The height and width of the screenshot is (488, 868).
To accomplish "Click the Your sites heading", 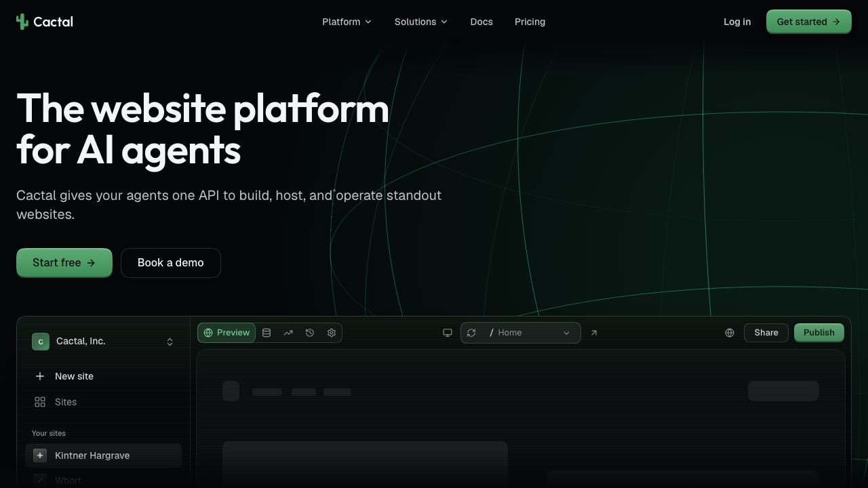I will pyautogui.click(x=49, y=433).
